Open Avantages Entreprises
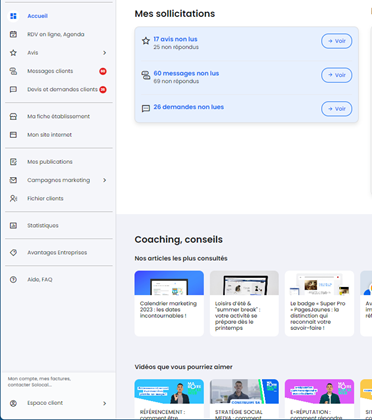 (x=58, y=253)
